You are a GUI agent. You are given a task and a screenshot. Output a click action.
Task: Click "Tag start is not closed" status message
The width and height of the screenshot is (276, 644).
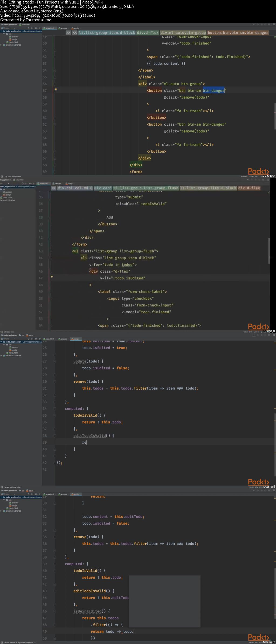pyautogui.click(x=12, y=177)
